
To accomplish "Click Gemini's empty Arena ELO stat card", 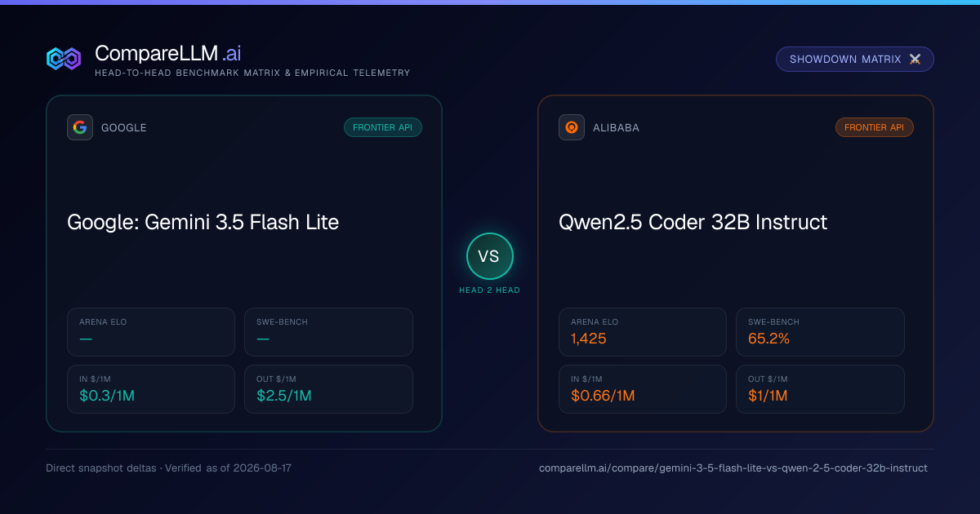I will click(x=151, y=332).
